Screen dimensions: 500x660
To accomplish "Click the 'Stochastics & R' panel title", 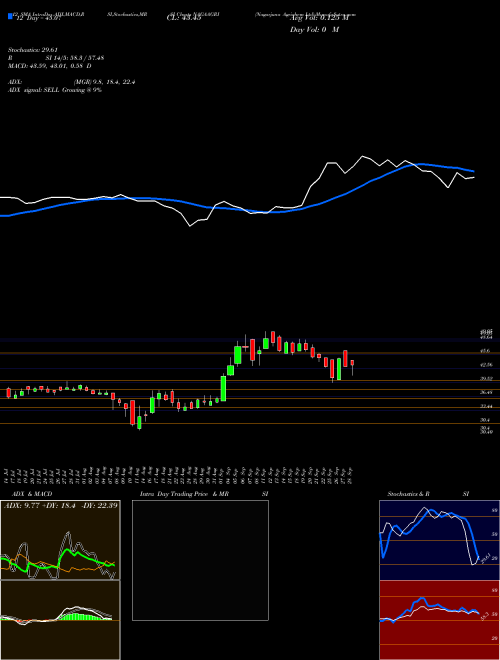I will click(x=408, y=494).
